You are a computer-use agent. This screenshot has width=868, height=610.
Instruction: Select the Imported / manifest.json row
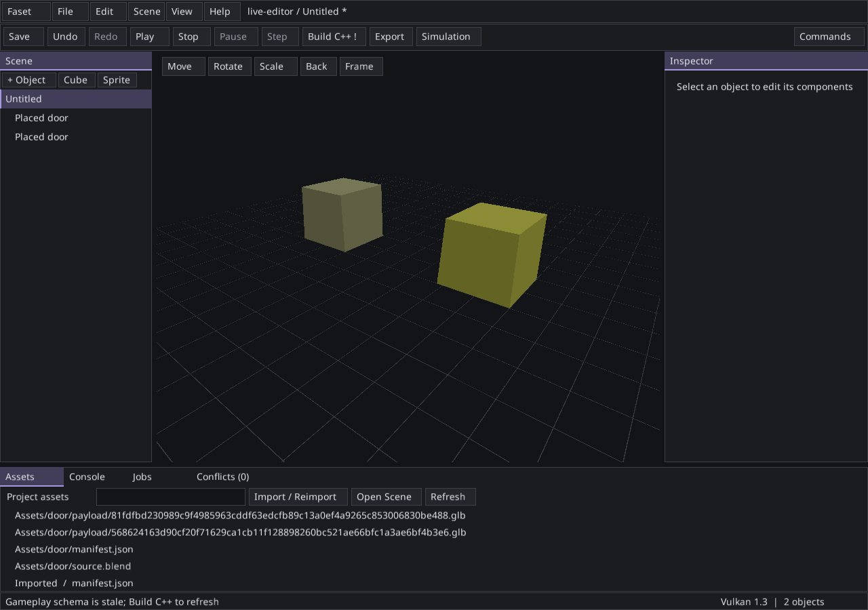click(74, 584)
